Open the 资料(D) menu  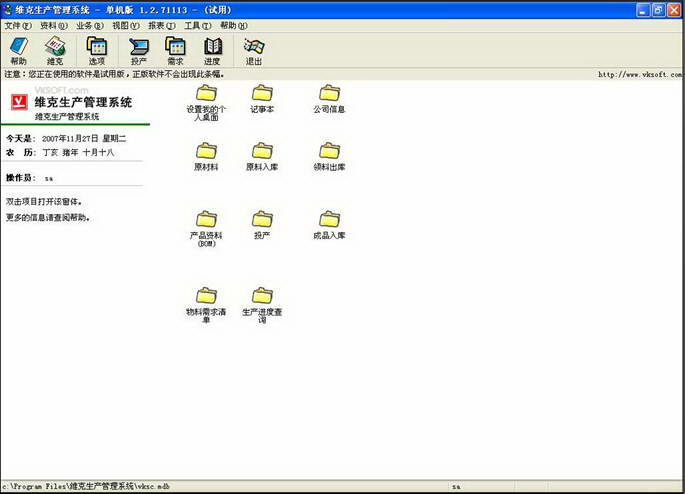pos(54,26)
